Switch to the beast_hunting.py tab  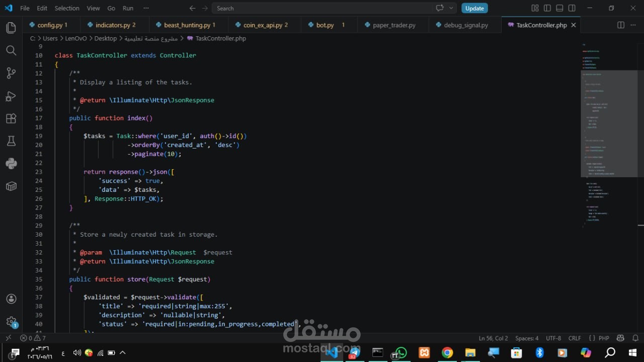(x=189, y=25)
